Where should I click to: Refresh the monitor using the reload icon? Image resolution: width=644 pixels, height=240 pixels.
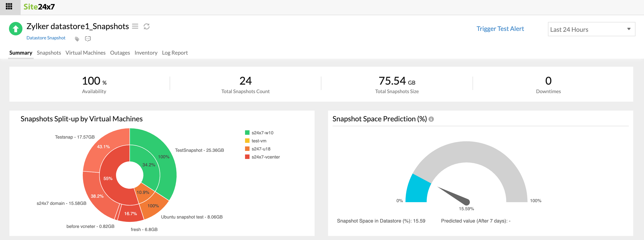(146, 26)
